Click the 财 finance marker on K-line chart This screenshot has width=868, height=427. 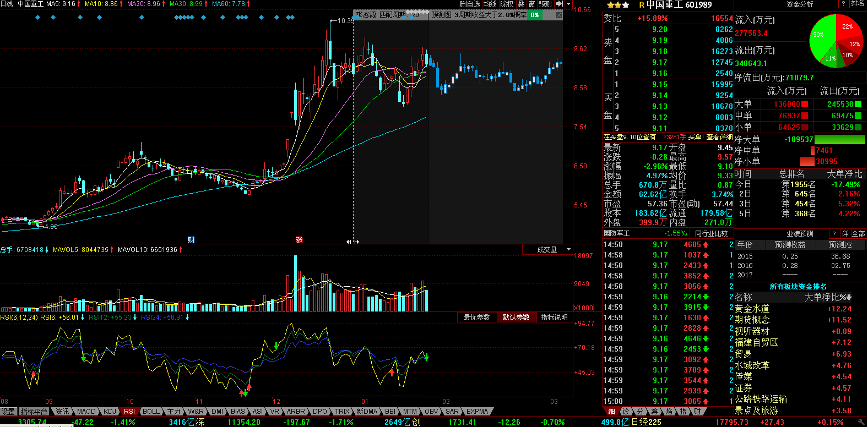click(x=191, y=240)
